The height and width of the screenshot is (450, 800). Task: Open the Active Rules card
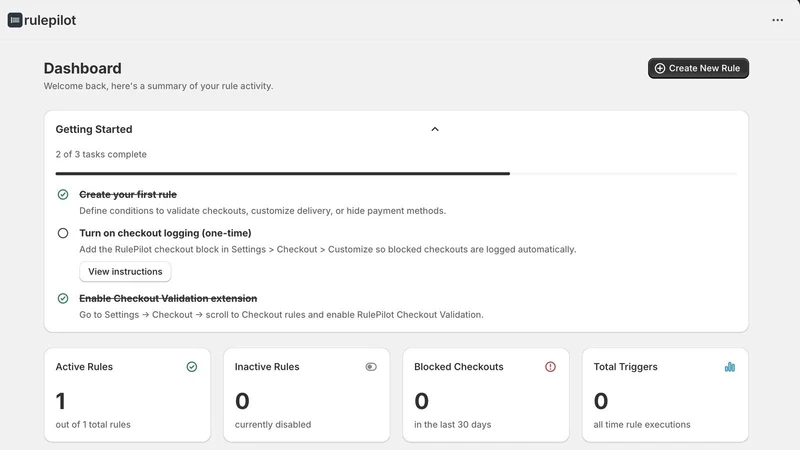coord(127,395)
